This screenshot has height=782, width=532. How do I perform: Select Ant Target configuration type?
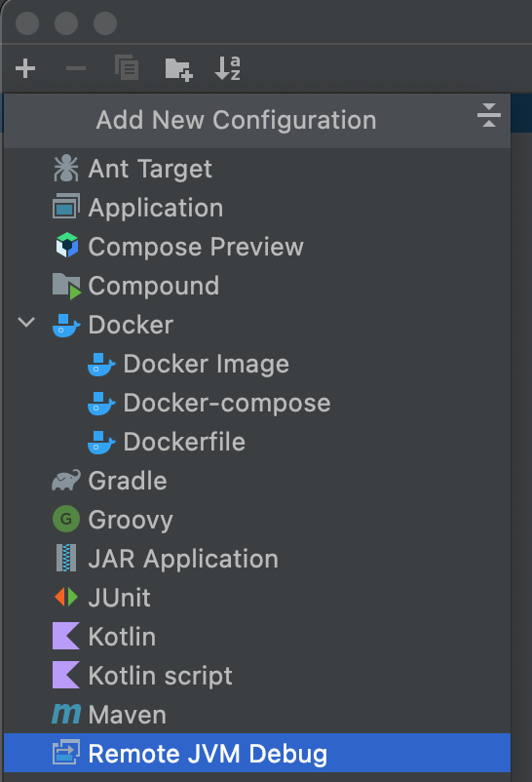150,169
